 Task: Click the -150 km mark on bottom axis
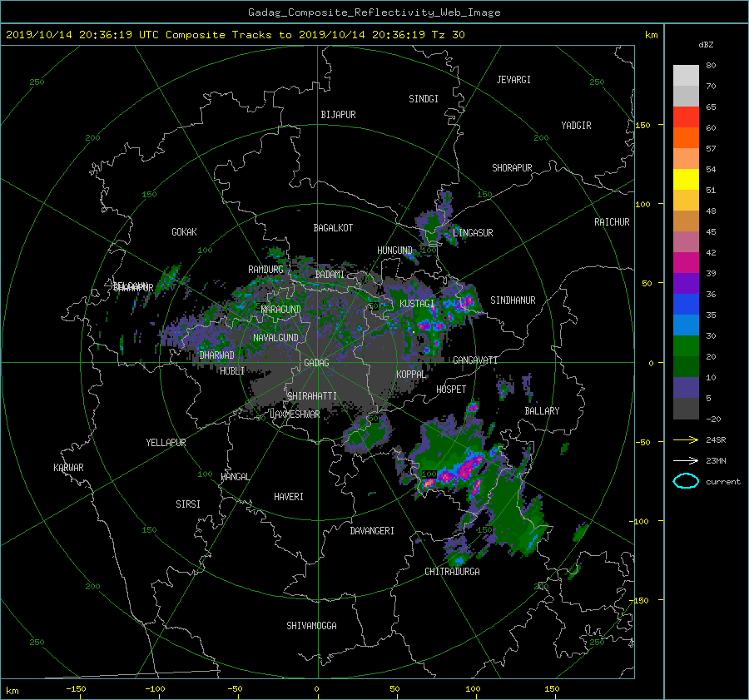[76, 688]
